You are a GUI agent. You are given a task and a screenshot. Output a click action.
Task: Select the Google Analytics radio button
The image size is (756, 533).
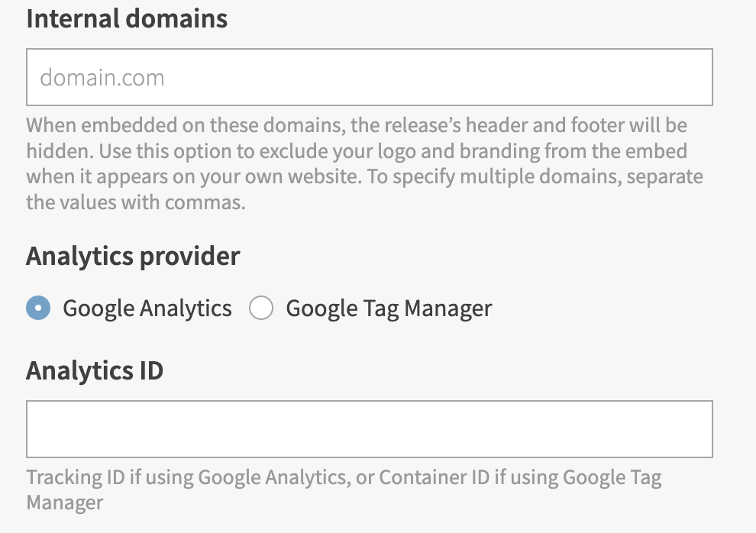tap(38, 308)
